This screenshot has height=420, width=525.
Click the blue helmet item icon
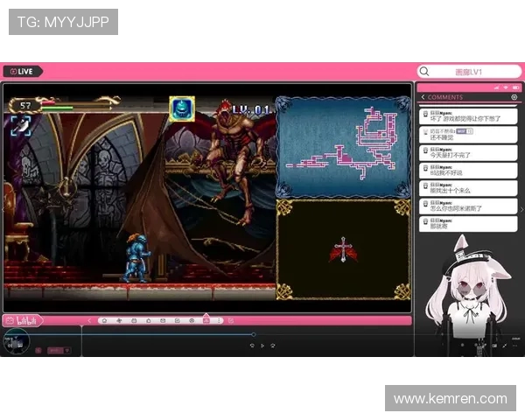(181, 108)
